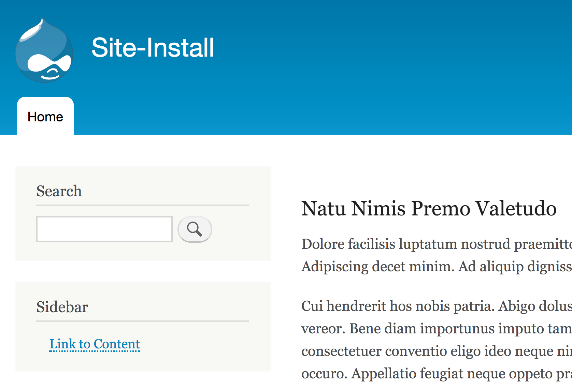This screenshot has height=392, width=572.
Task: Switch to the Home tab
Action: click(45, 117)
